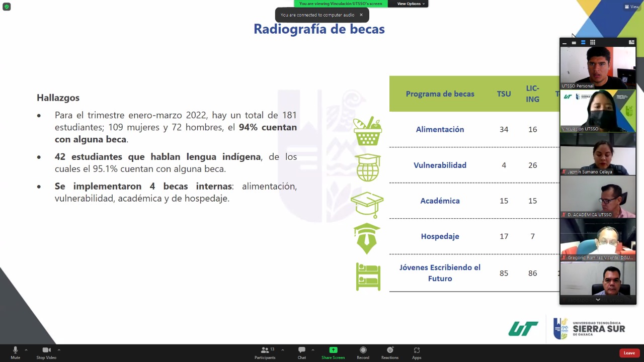Screen dimensions: 644x362
Task: Expand the arrow beside Chat
Action: coord(313,350)
